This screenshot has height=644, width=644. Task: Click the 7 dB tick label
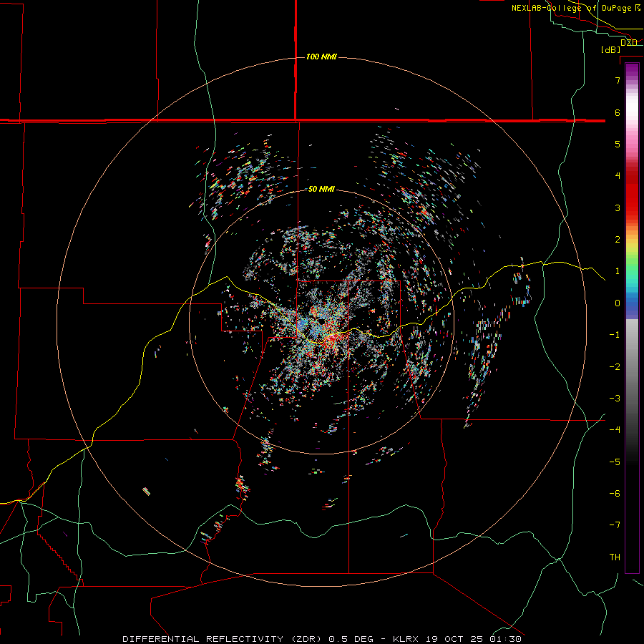click(x=618, y=80)
